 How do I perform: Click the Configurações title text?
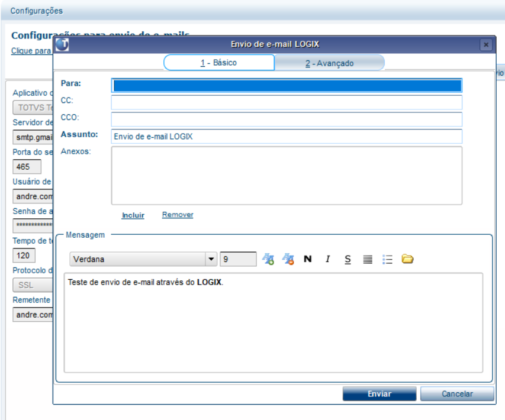pyautogui.click(x=37, y=11)
